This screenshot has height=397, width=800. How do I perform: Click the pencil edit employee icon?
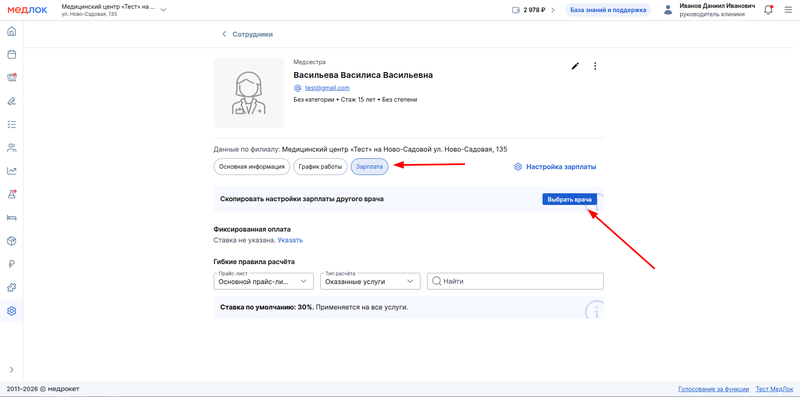pos(576,66)
